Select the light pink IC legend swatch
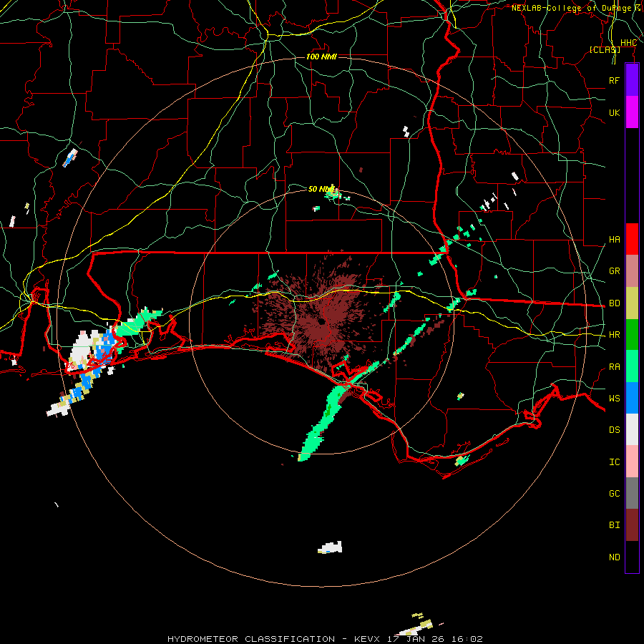644x644 pixels. 632,462
